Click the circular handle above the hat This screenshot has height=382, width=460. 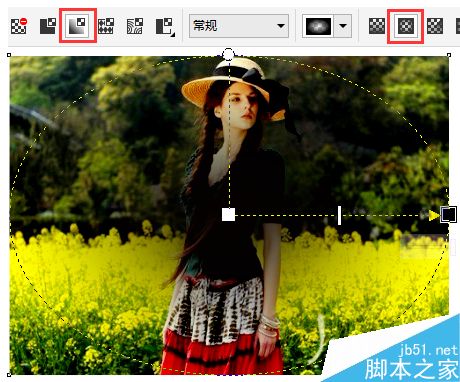pos(228,54)
